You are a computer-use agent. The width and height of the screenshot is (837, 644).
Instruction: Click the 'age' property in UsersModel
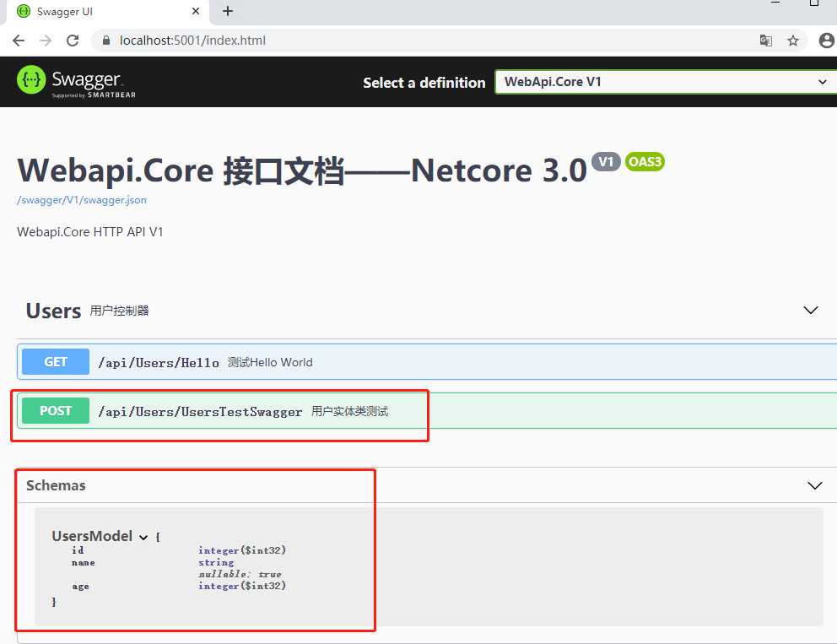point(81,587)
